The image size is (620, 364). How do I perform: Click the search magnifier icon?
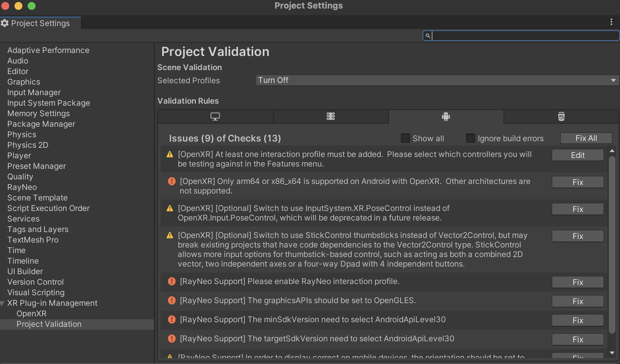(x=428, y=36)
